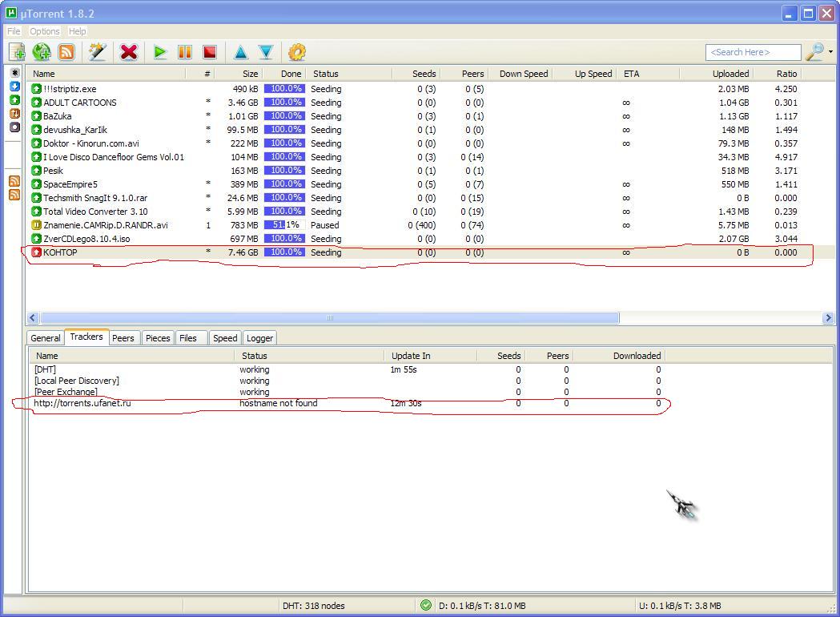The image size is (840, 617).
Task: Show Active torrents in sidebar filter
Action: (14, 113)
